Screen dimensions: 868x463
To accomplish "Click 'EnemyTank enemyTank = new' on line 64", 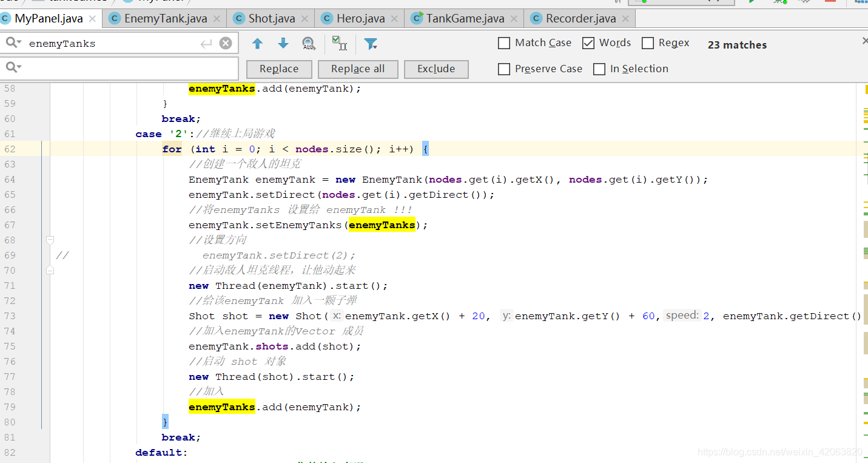I will click(272, 180).
